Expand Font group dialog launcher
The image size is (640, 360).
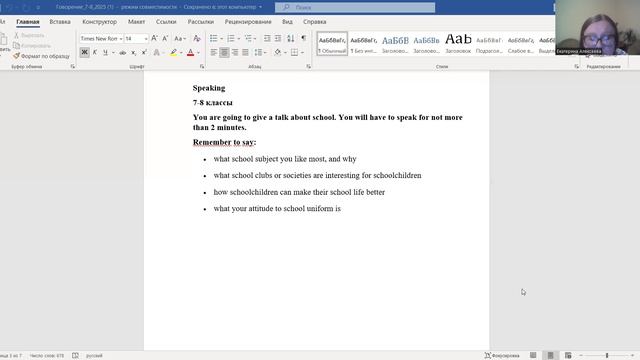click(202, 66)
